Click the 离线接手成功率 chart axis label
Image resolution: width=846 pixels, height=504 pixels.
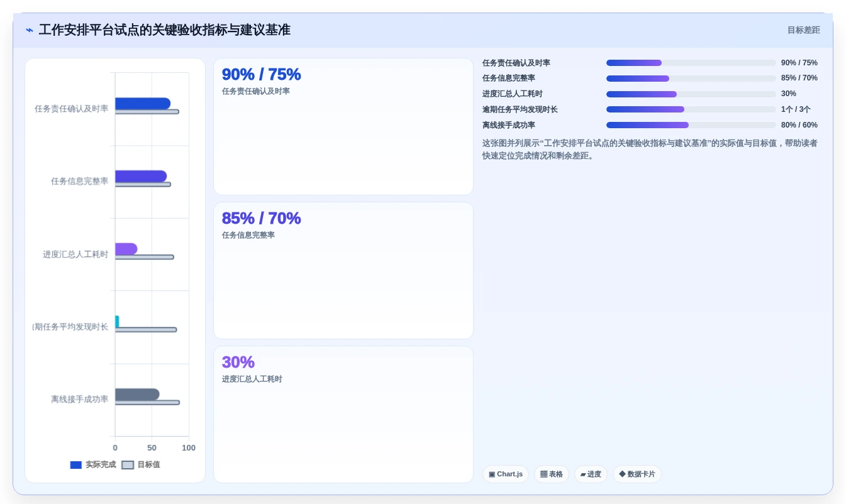click(x=79, y=399)
